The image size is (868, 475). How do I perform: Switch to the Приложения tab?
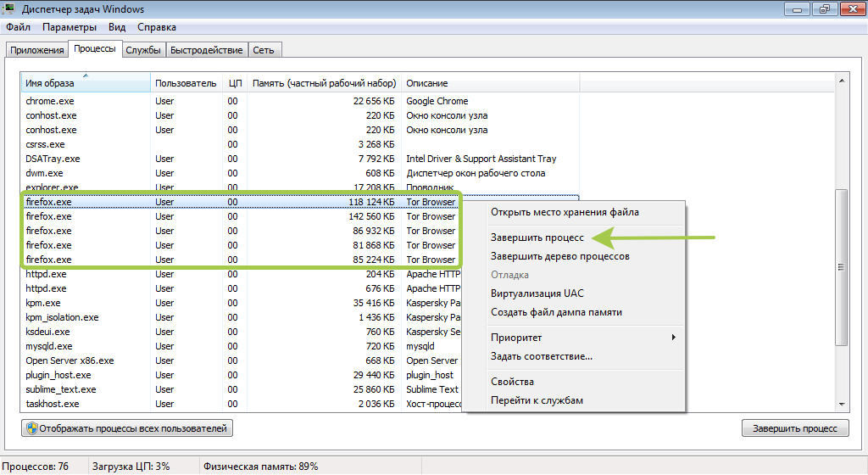[37, 50]
